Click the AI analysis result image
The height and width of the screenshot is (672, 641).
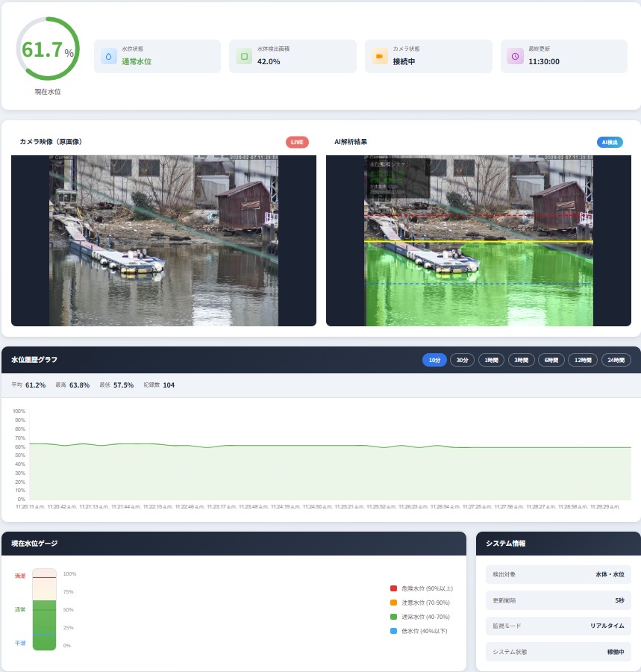[478, 240]
